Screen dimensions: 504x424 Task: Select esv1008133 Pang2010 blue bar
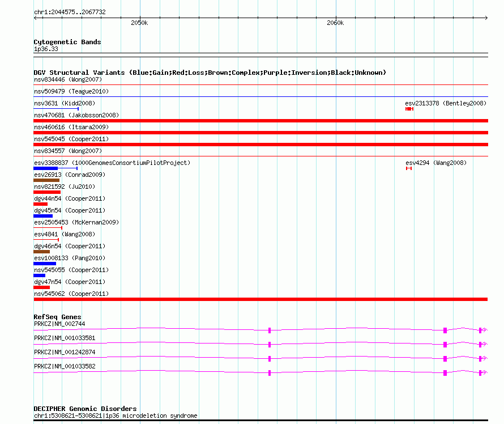[x=45, y=264]
